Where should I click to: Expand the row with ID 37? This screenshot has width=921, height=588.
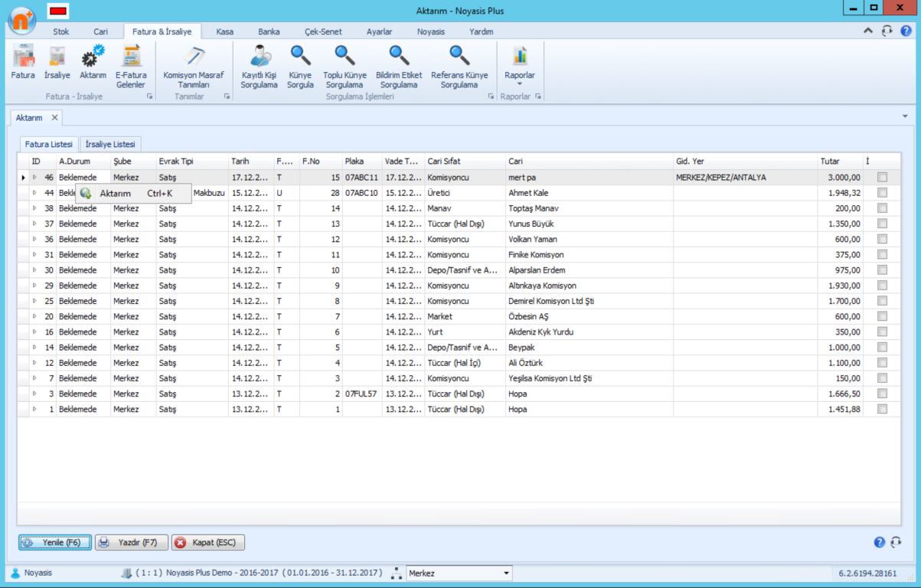click(34, 224)
